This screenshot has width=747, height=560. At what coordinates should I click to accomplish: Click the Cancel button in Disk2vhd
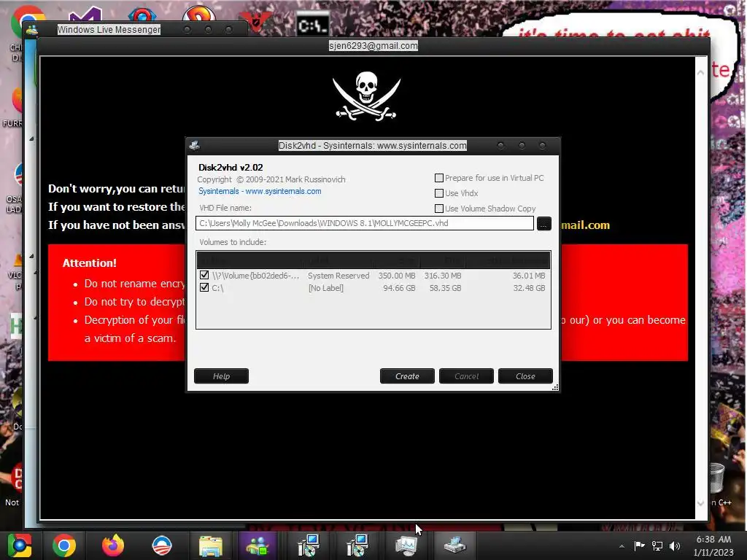pos(466,376)
